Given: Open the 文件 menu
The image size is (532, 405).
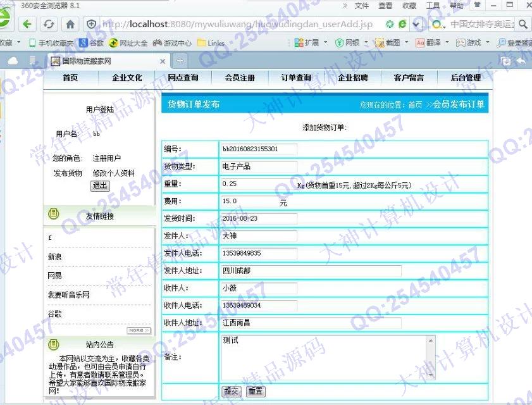Looking at the screenshot, I should (362, 6).
